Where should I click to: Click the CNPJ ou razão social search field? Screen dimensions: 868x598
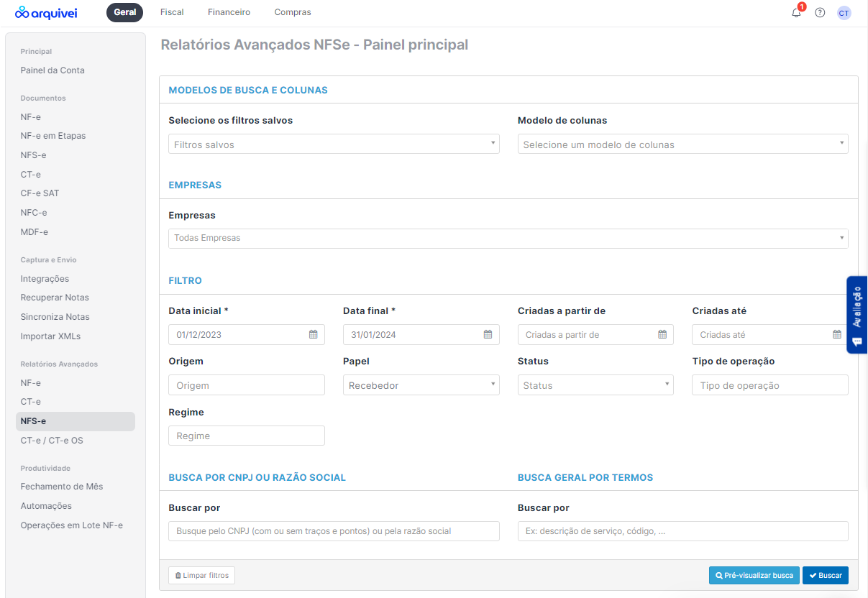coord(334,531)
